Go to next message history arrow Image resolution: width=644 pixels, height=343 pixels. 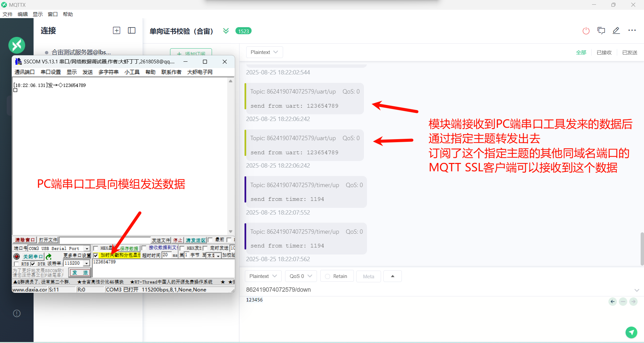coord(633,301)
